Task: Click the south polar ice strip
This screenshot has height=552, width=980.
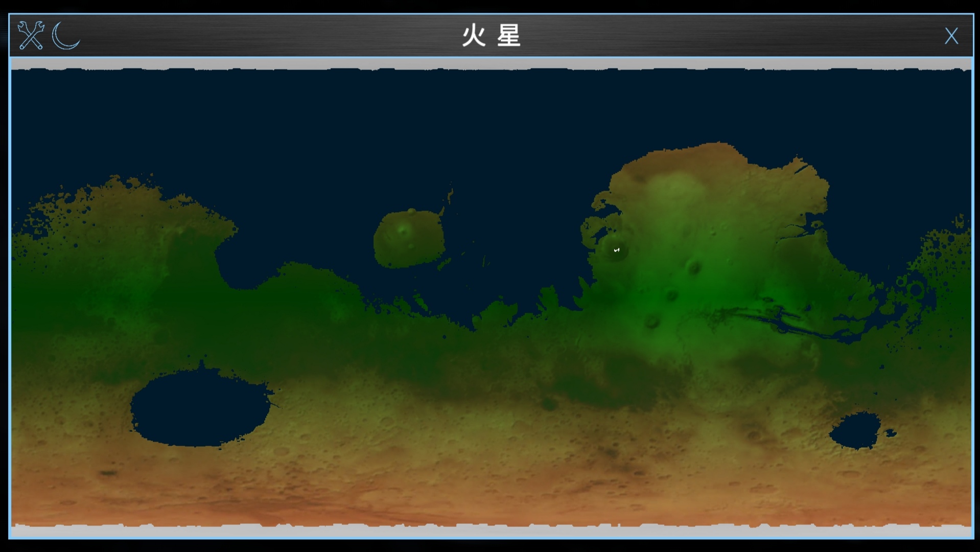Action: point(491,531)
